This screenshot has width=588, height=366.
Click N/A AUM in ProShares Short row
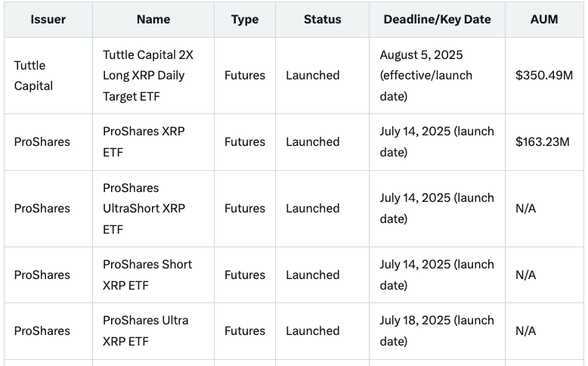(x=525, y=274)
